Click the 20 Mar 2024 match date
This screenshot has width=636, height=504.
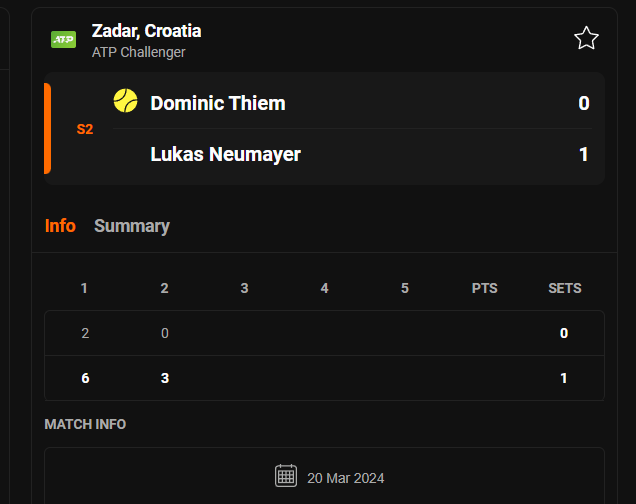346,478
